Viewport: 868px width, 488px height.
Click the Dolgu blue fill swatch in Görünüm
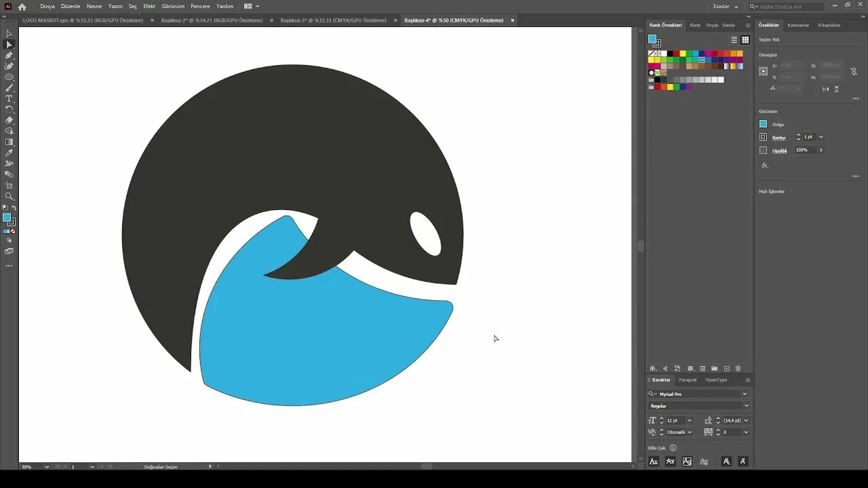tap(764, 124)
